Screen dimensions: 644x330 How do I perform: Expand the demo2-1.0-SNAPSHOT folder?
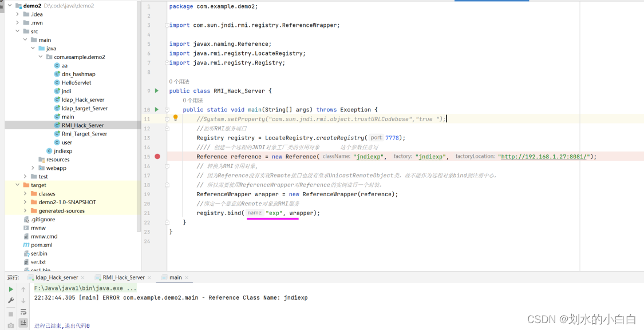point(25,202)
